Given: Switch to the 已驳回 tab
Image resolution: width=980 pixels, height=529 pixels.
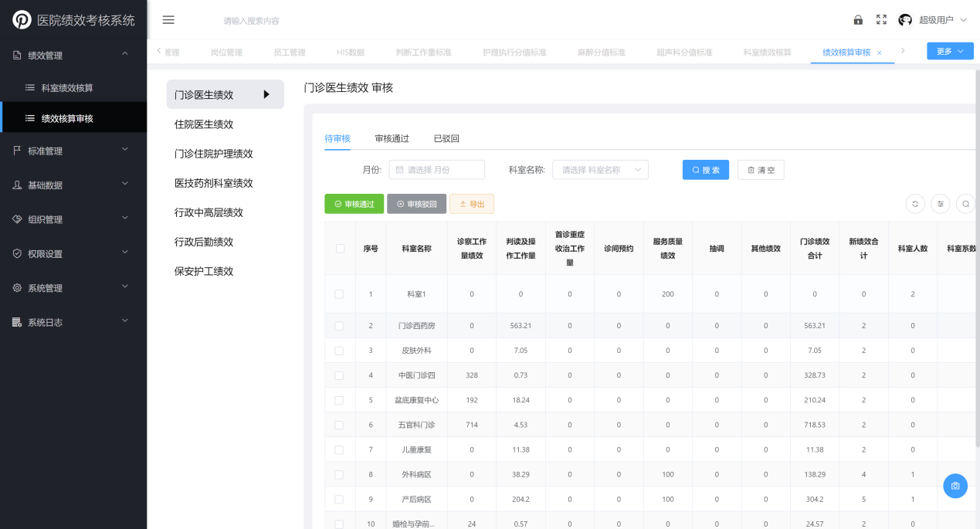Looking at the screenshot, I should click(x=446, y=139).
